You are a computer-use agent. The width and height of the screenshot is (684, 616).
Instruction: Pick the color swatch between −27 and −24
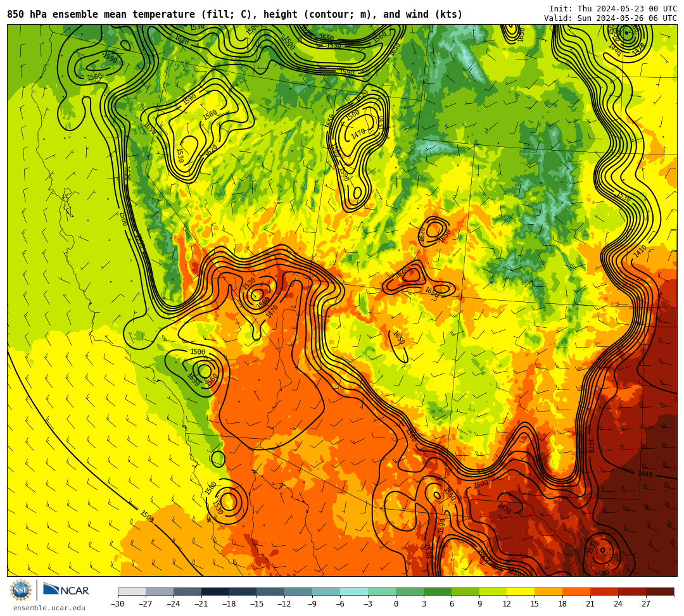[160, 591]
